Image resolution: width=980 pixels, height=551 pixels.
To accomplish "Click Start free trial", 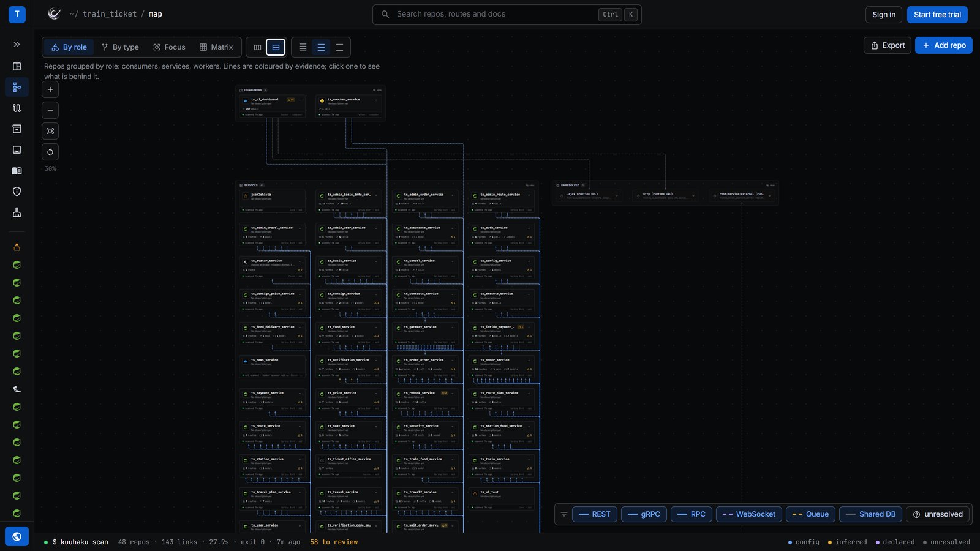I will click(x=937, y=15).
